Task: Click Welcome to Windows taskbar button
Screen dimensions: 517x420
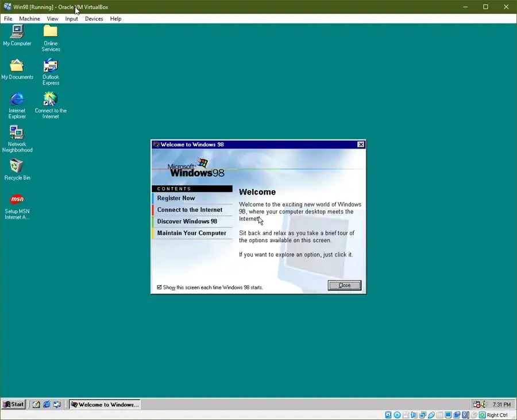Action: 105,405
